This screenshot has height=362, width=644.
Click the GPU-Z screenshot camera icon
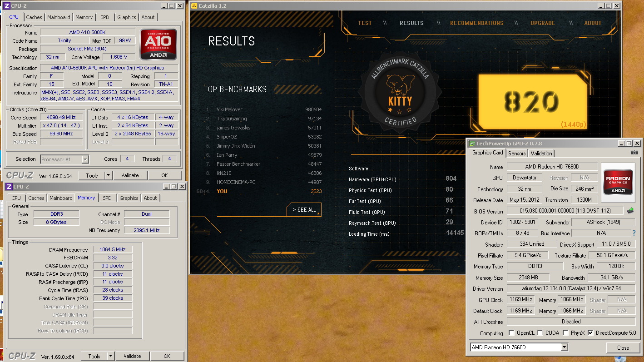[x=634, y=153]
